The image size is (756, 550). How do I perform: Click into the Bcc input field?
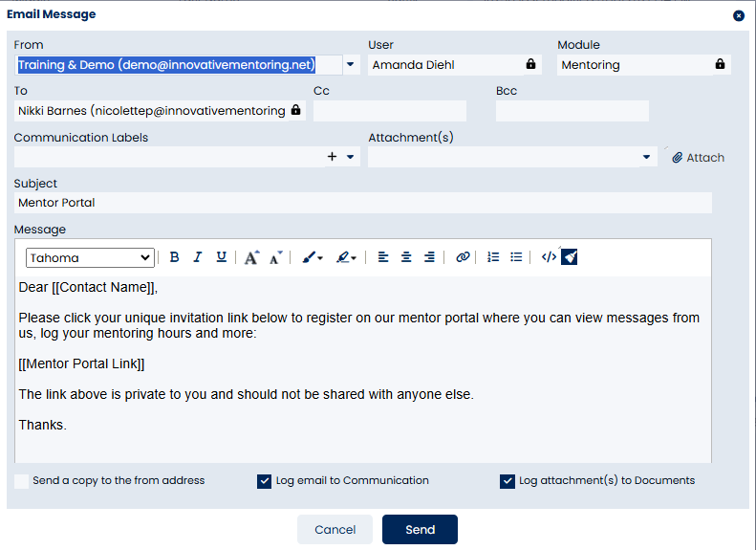coord(572,111)
